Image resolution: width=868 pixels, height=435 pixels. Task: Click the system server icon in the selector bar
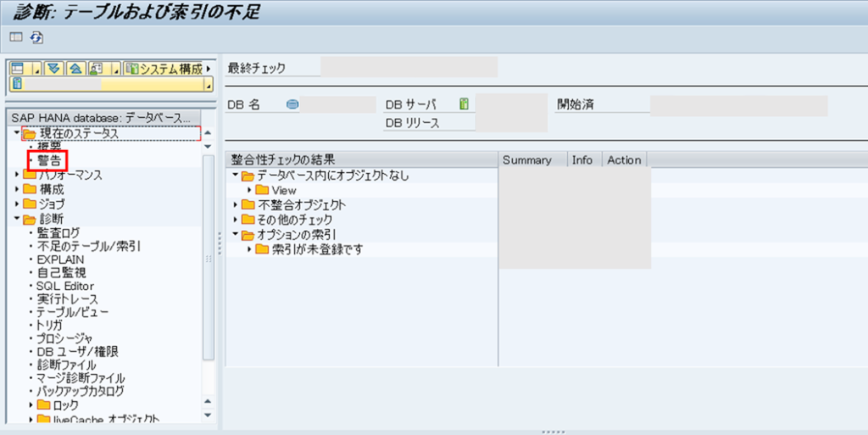[x=18, y=84]
